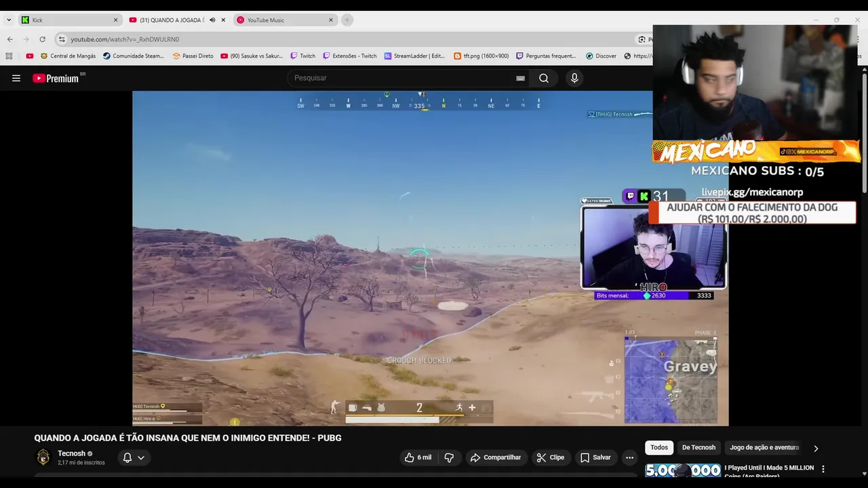Show more filter chips with right chevron

[x=816, y=448]
